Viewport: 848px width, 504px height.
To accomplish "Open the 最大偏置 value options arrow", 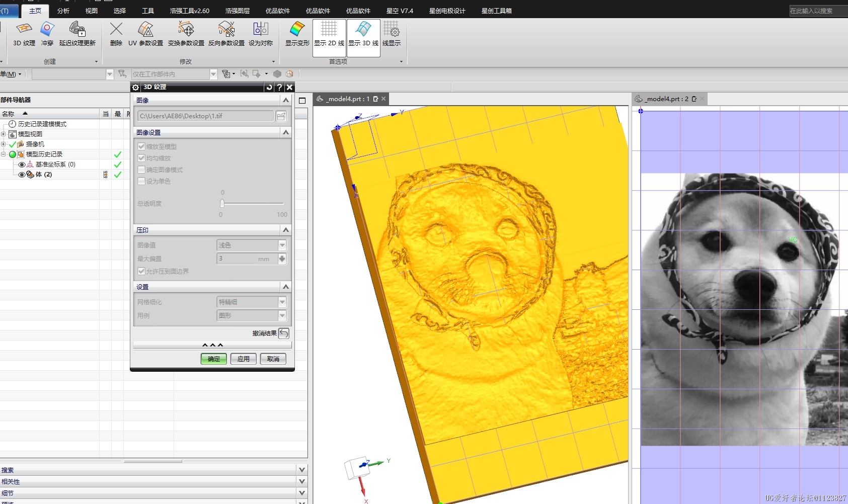I will tap(282, 259).
